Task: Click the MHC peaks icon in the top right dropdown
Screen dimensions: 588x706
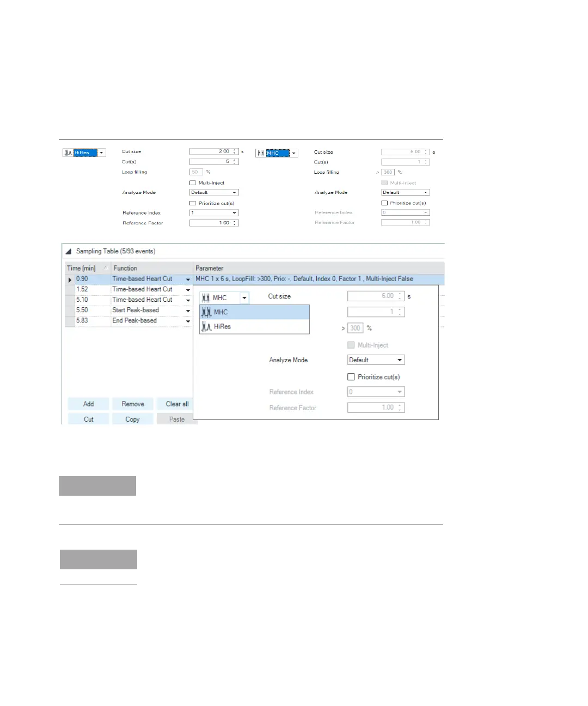Action: (261, 154)
